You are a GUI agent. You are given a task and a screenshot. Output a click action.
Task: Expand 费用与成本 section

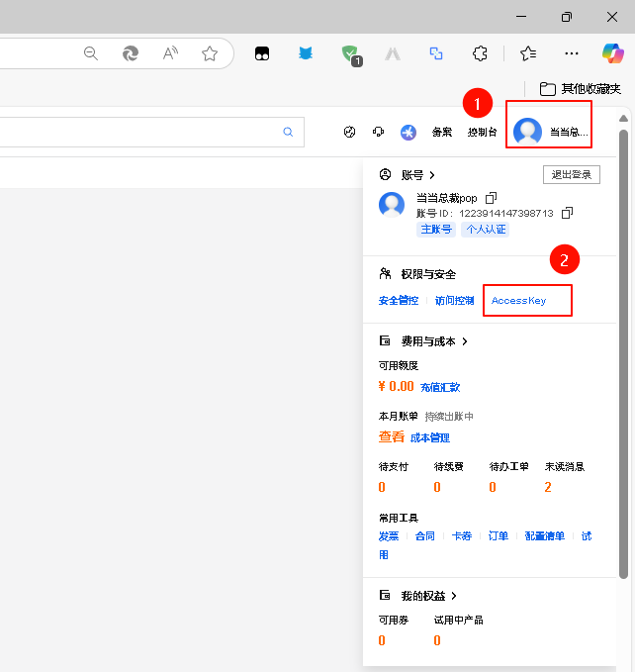tap(465, 341)
